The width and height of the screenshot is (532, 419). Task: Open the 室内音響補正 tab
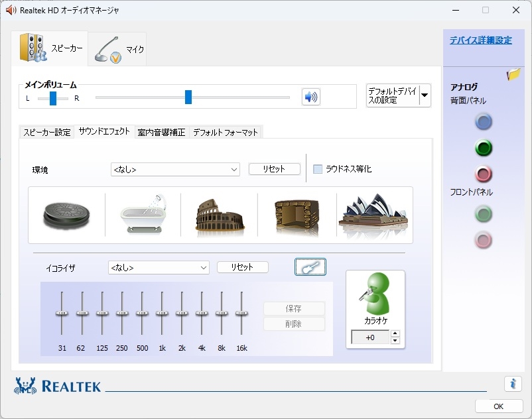pyautogui.click(x=161, y=132)
